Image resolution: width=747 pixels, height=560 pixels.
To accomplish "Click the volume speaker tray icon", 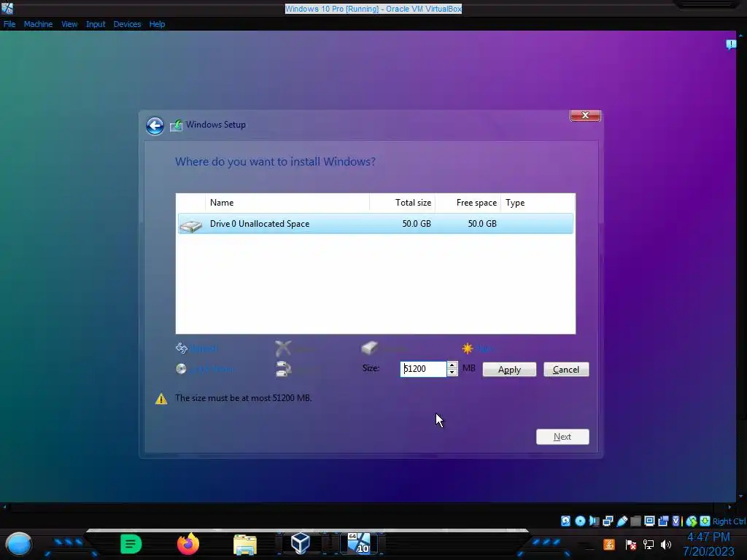I will pyautogui.click(x=666, y=544).
